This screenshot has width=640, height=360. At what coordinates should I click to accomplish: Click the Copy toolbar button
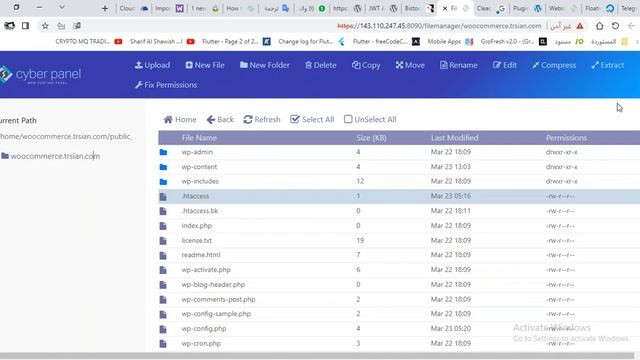[366, 65]
